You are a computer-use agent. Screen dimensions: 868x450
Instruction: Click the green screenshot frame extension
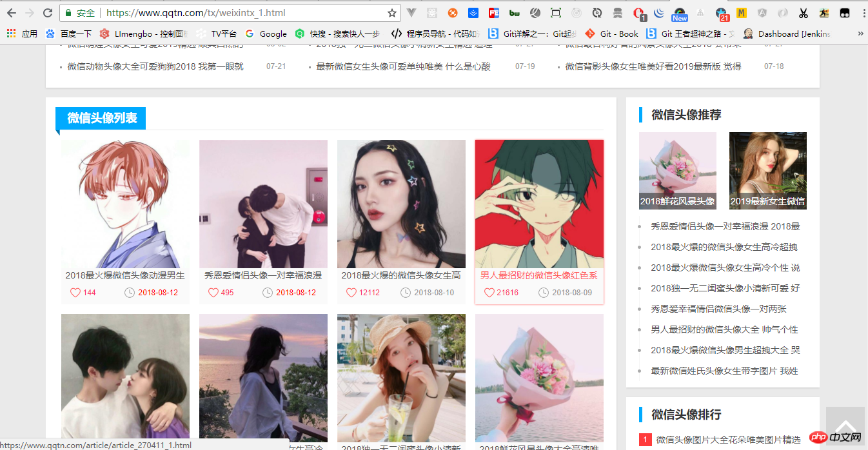556,13
